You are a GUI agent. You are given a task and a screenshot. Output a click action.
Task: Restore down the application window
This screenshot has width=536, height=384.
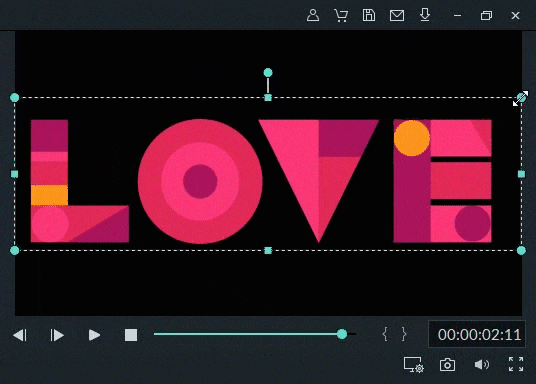point(486,16)
